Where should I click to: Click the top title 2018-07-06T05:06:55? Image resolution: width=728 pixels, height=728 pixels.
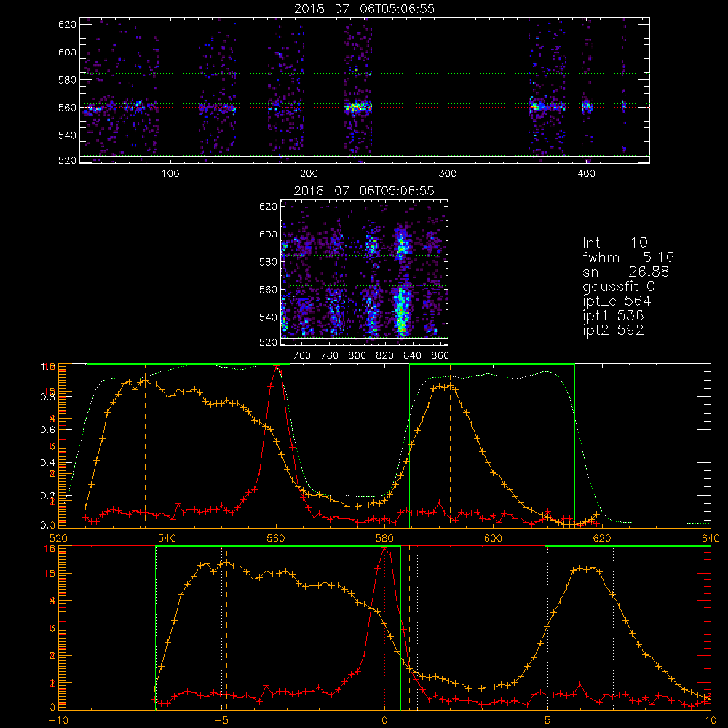tap(364, 9)
